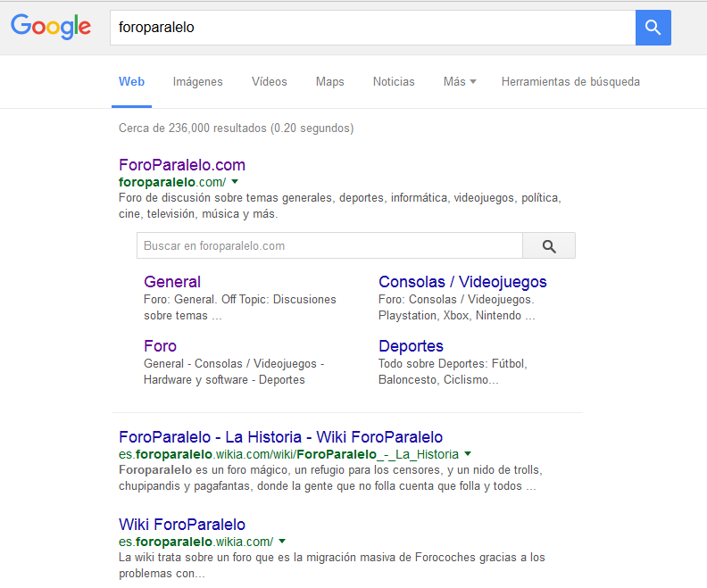Screen dimensions: 707x588
Task: Open Herramientas de búsqueda
Action: pyautogui.click(x=570, y=82)
